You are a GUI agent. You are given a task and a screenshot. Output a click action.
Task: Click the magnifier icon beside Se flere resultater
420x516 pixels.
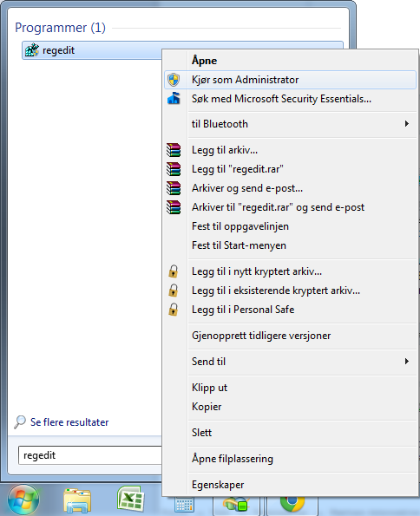coord(20,421)
